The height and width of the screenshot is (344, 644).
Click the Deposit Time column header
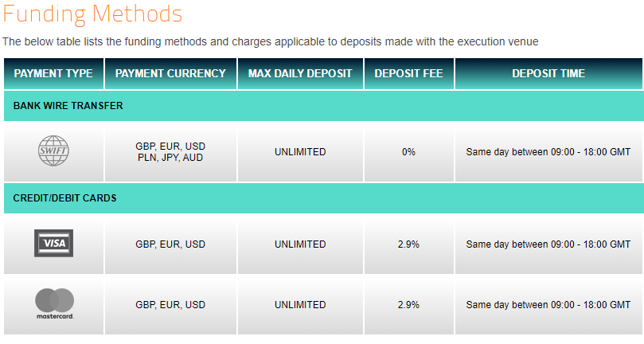point(548,73)
